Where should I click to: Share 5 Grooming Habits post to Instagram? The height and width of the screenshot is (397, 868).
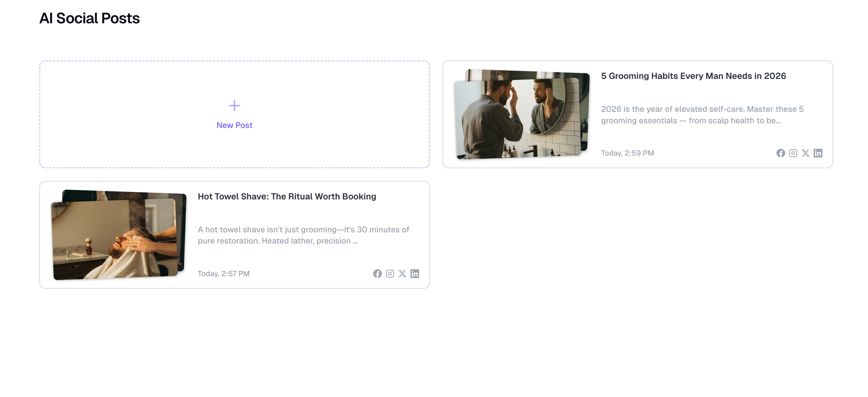[x=793, y=153]
